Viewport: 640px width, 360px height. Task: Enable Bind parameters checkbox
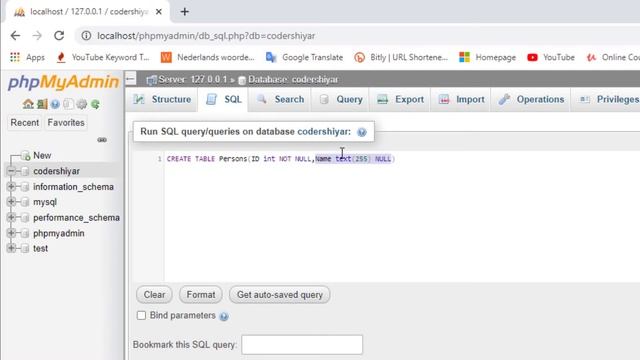(141, 316)
